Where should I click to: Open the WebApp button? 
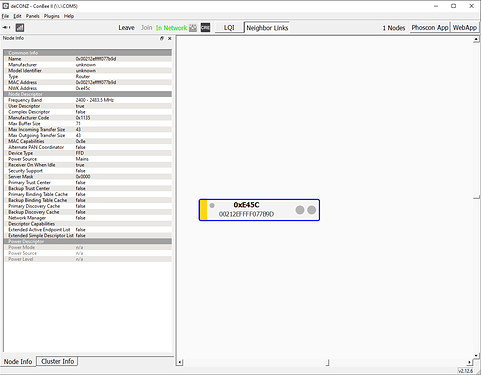tap(465, 28)
